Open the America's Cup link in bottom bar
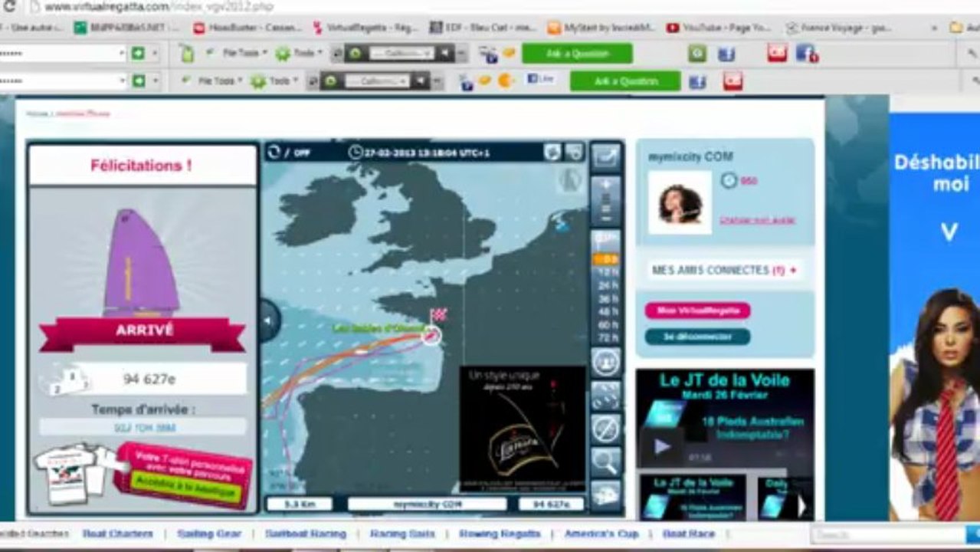980x552 pixels. coord(601,534)
